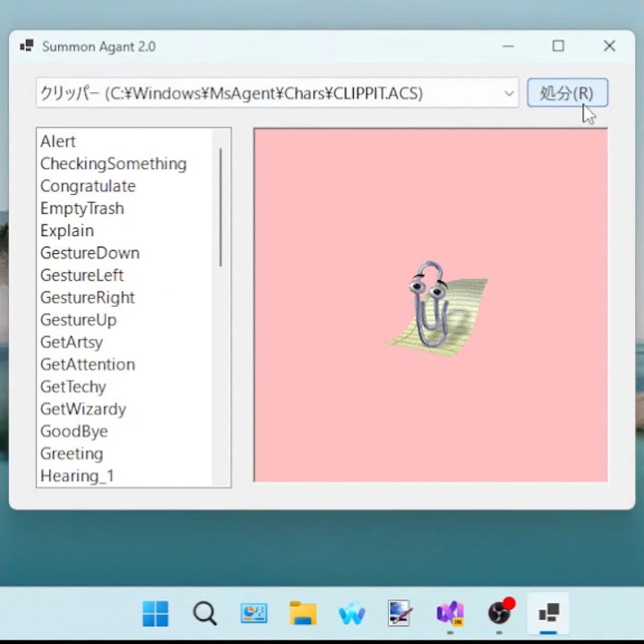
Task: Open the monitor settings app taskbar icon
Action: click(x=254, y=613)
